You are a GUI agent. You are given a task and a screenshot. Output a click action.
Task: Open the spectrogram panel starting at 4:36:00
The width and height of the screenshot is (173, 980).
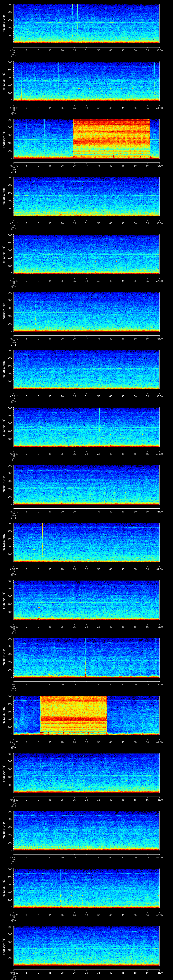click(x=86, y=427)
